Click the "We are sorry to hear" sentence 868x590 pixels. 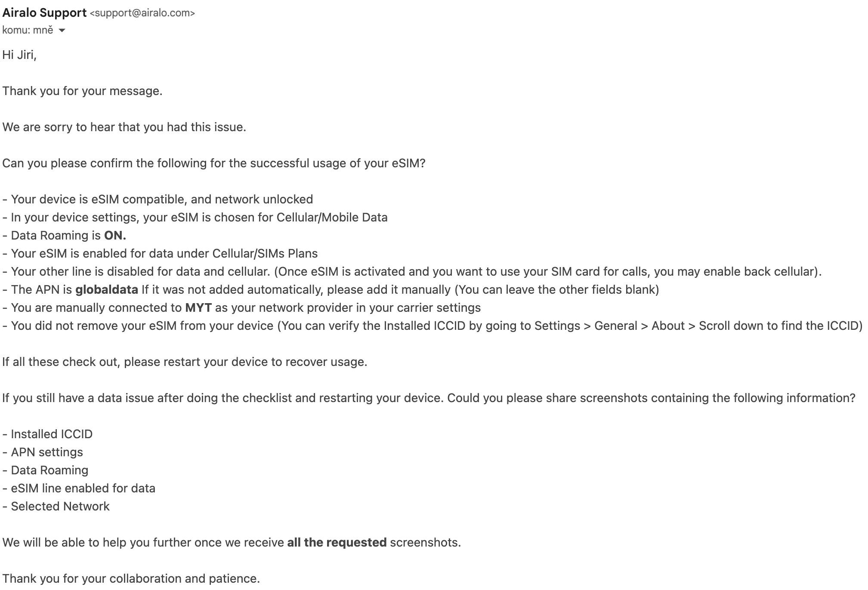(x=124, y=127)
